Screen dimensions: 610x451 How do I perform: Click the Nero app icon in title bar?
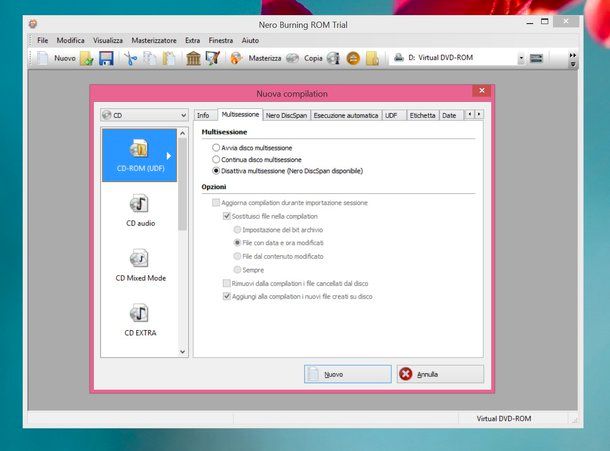(x=33, y=24)
